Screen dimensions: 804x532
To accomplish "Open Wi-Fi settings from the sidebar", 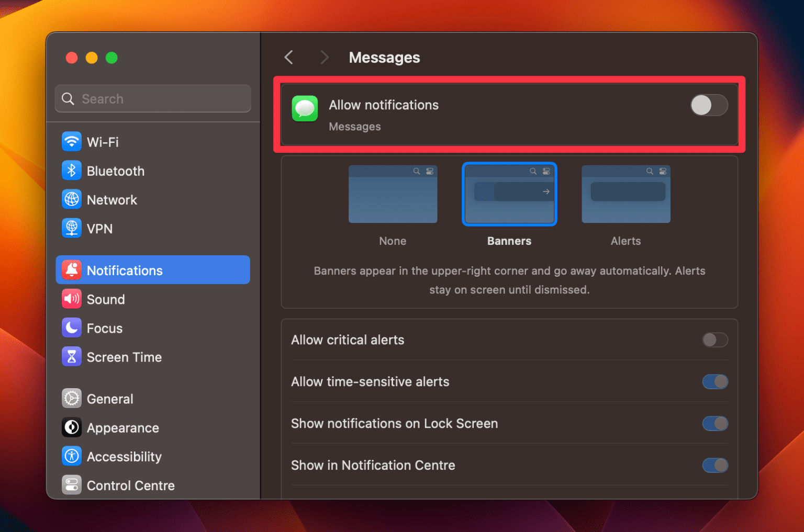I will [102, 141].
